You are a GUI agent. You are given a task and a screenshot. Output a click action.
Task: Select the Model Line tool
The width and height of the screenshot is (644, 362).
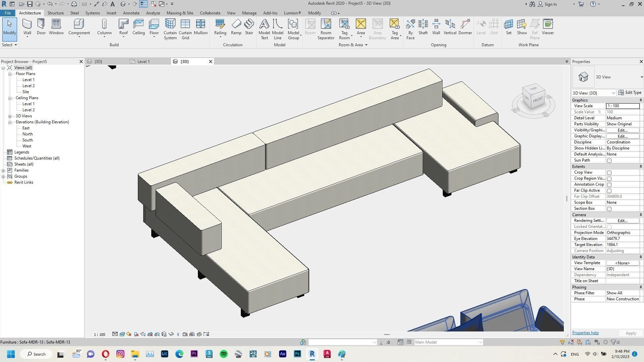pos(278,29)
